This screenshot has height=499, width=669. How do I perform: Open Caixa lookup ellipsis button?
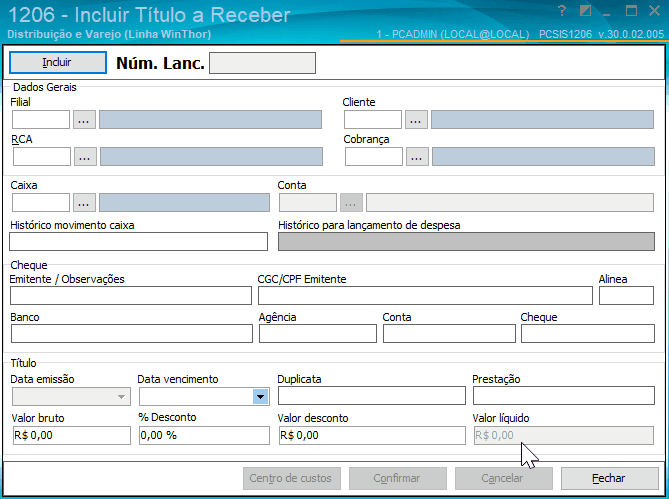(84, 203)
